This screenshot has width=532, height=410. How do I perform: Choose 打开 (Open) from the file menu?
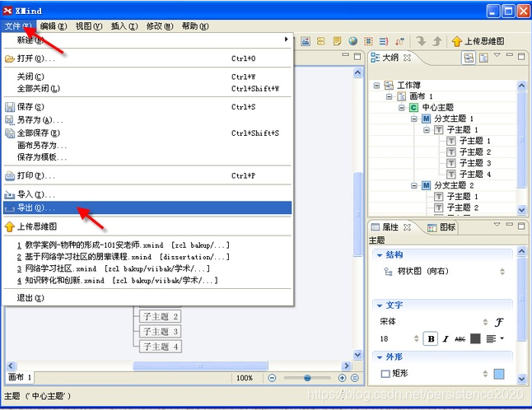147,58
